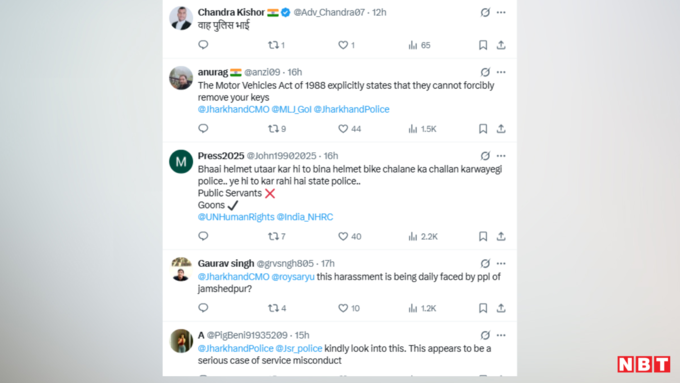
Task: Click Grok icon on user A's tweet
Action: pyautogui.click(x=485, y=335)
